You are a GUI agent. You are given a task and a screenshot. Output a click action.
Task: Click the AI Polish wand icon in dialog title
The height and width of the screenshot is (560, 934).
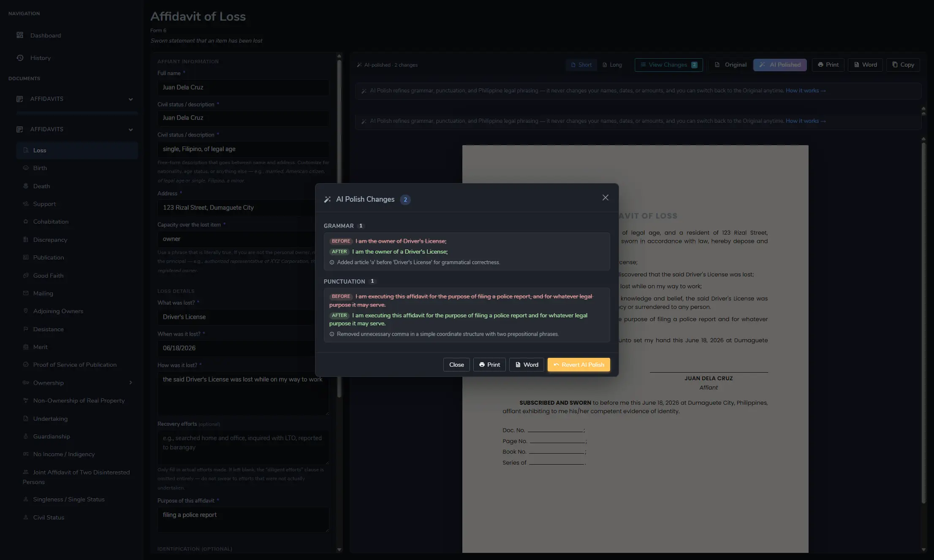click(x=327, y=200)
